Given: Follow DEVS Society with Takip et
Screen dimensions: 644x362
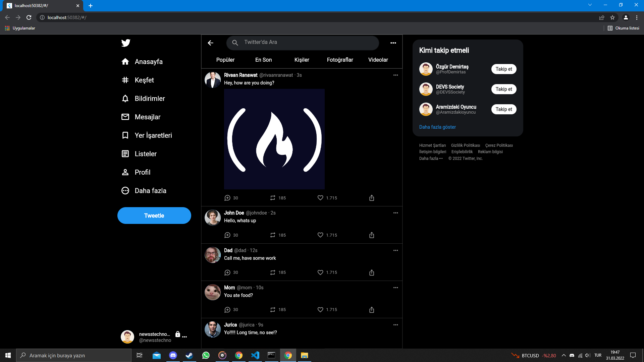Looking at the screenshot, I should click(504, 89).
